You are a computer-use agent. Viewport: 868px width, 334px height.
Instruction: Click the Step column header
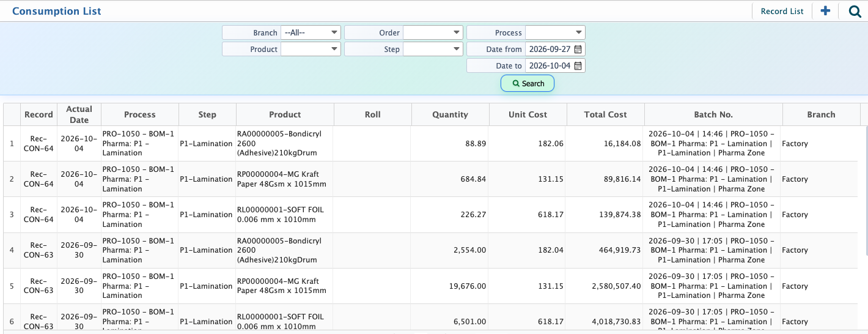click(x=207, y=114)
